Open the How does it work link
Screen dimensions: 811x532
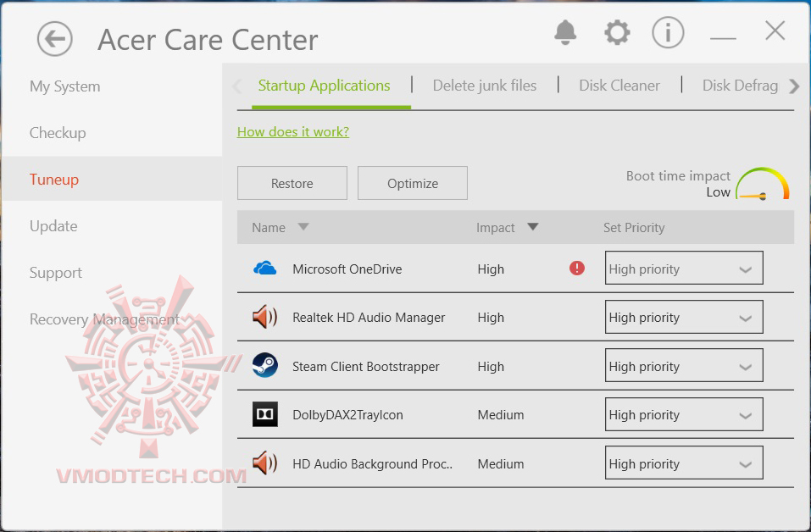(x=293, y=132)
